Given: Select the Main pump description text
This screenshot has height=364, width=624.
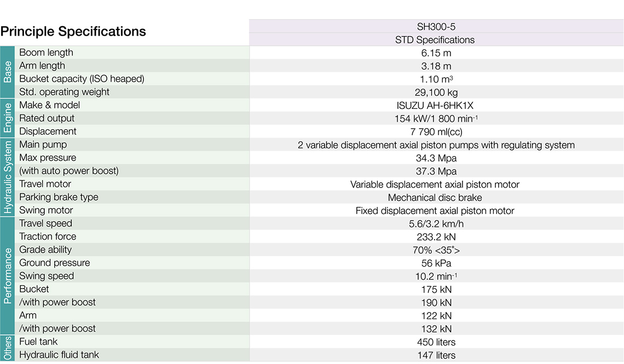Looking at the screenshot, I should [436, 145].
